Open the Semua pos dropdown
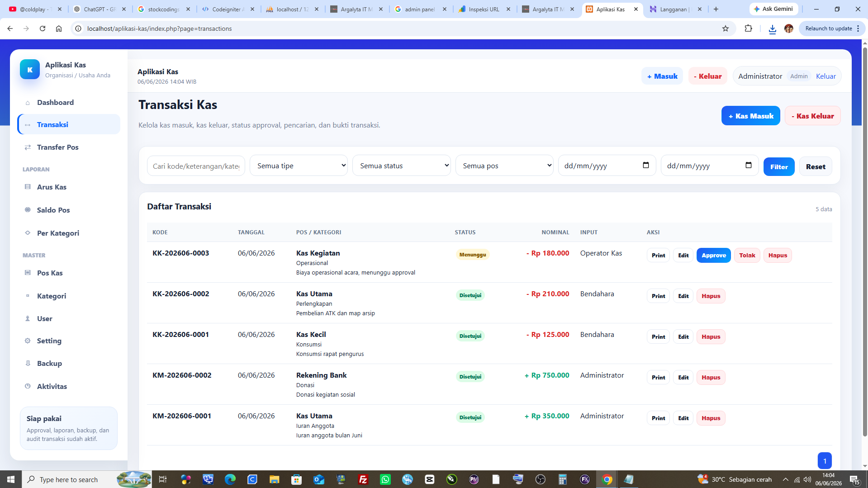This screenshot has width=868, height=488. tap(504, 166)
